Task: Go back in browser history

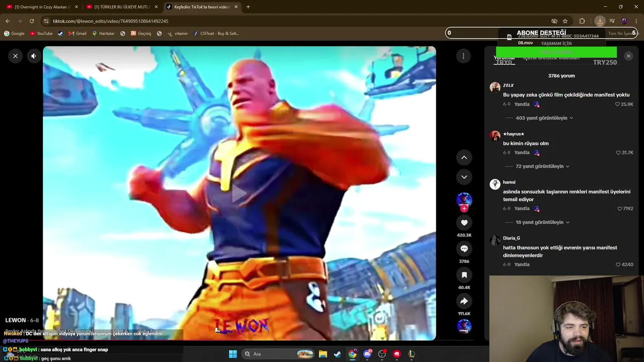Action: pyautogui.click(x=8, y=21)
